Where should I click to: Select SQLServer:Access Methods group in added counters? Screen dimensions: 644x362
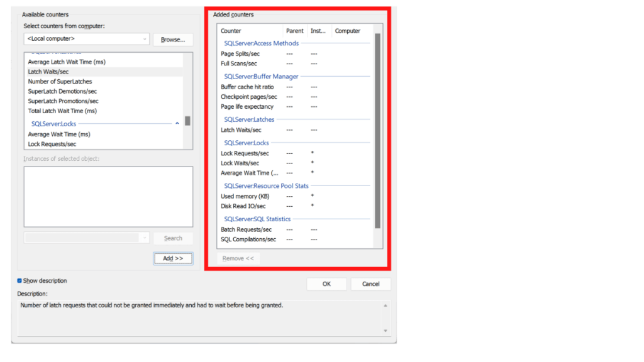coord(261,43)
